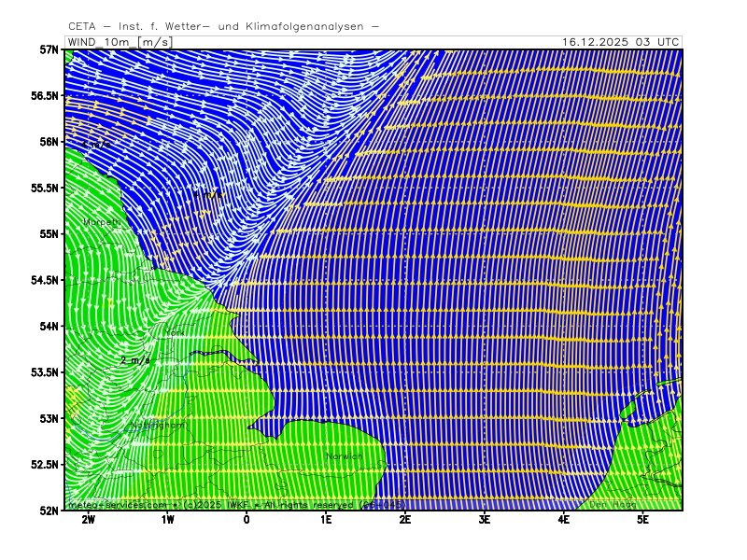The height and width of the screenshot is (560, 747).
Task: Select the Nottingham city label
Action: coord(157,425)
